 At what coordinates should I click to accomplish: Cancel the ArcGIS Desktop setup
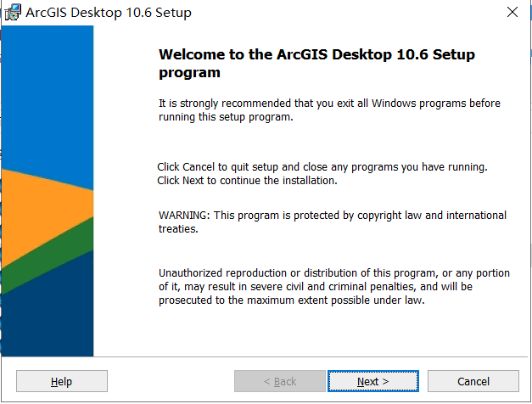pyautogui.click(x=473, y=381)
